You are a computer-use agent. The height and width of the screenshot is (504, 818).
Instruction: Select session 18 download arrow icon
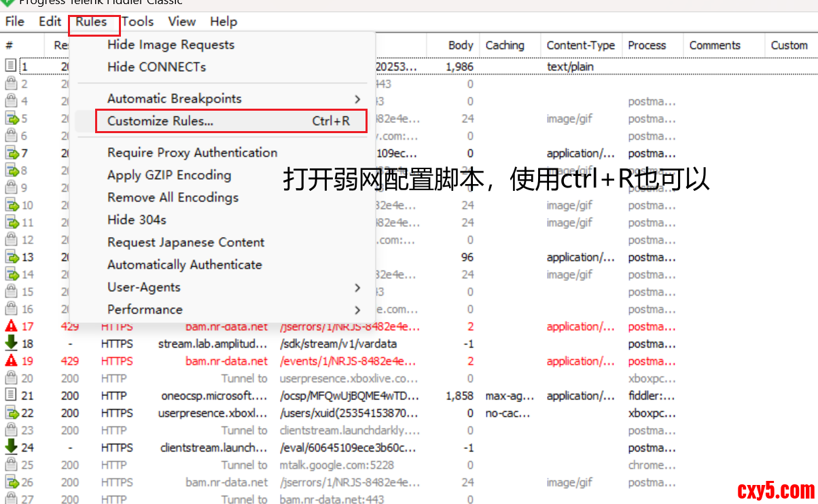pos(11,344)
